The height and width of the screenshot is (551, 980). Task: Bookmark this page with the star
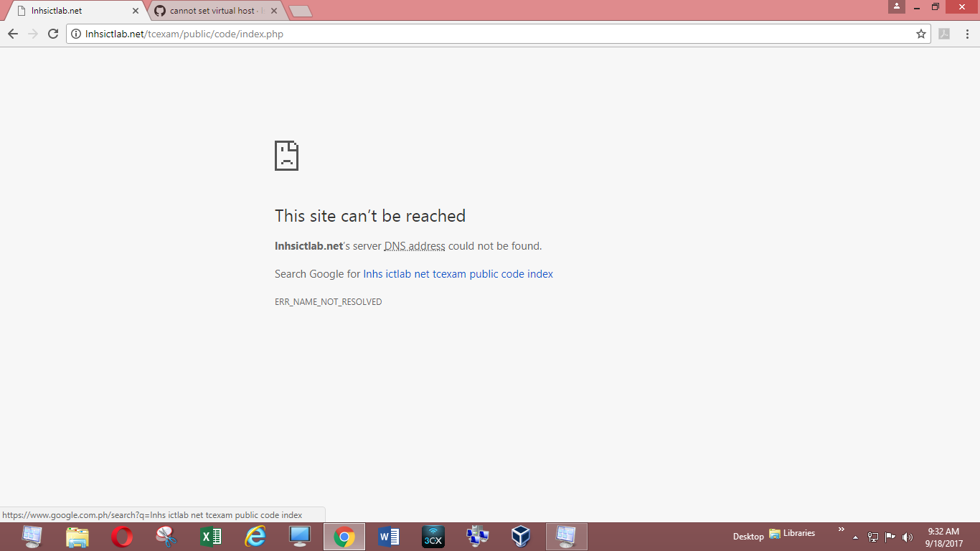click(923, 34)
